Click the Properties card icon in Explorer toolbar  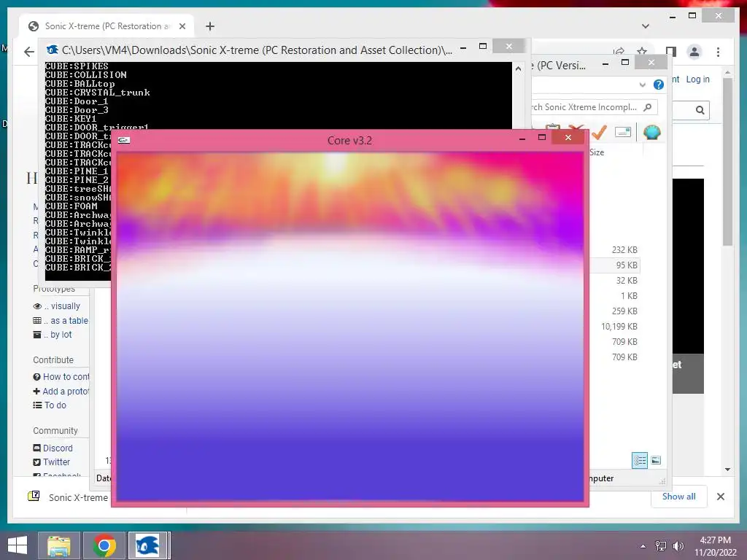(x=623, y=132)
